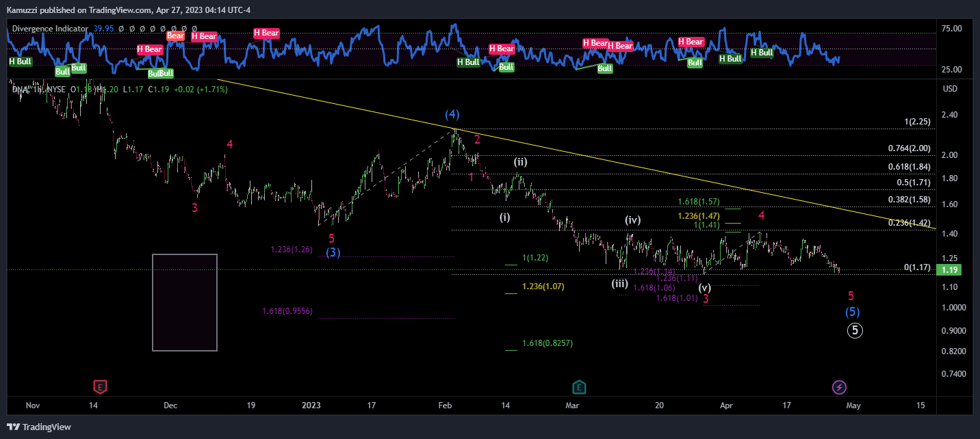Click the purple 1.236(1.26) extension label
980x439 pixels.
(292, 250)
